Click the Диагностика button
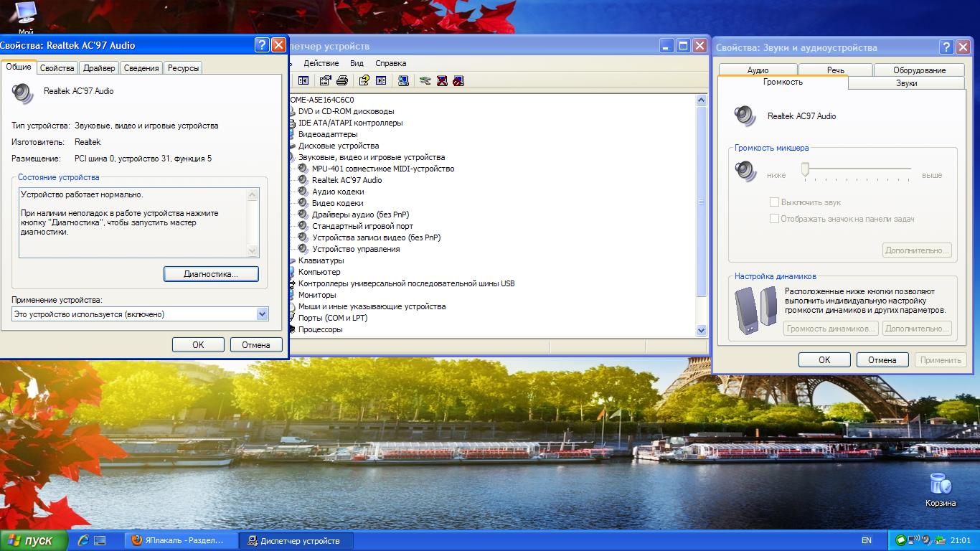 211,274
